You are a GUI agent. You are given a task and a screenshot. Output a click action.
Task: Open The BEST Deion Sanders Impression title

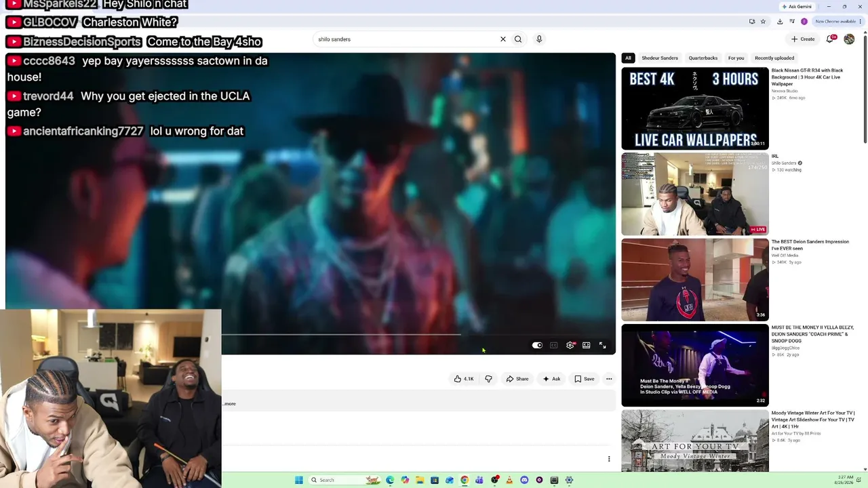pos(810,245)
